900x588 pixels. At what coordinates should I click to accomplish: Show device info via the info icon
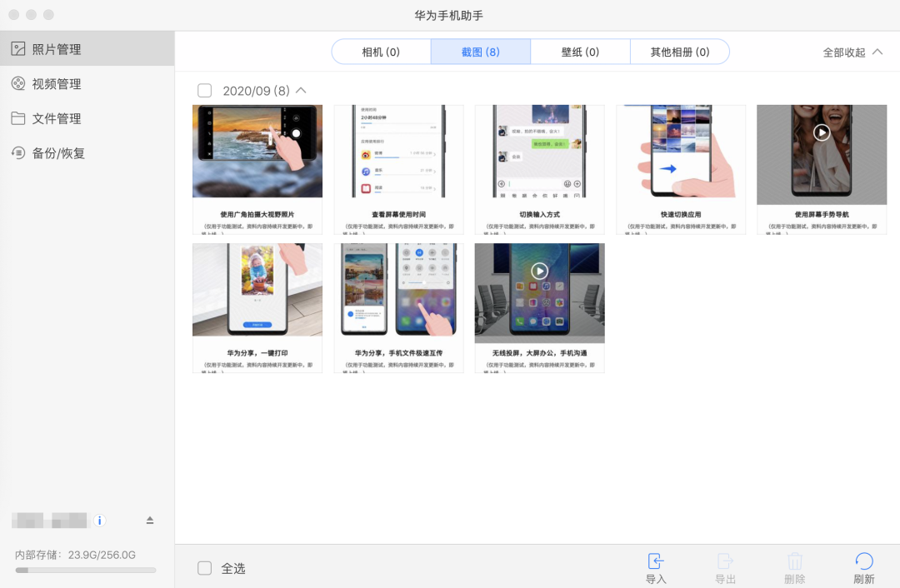point(99,521)
